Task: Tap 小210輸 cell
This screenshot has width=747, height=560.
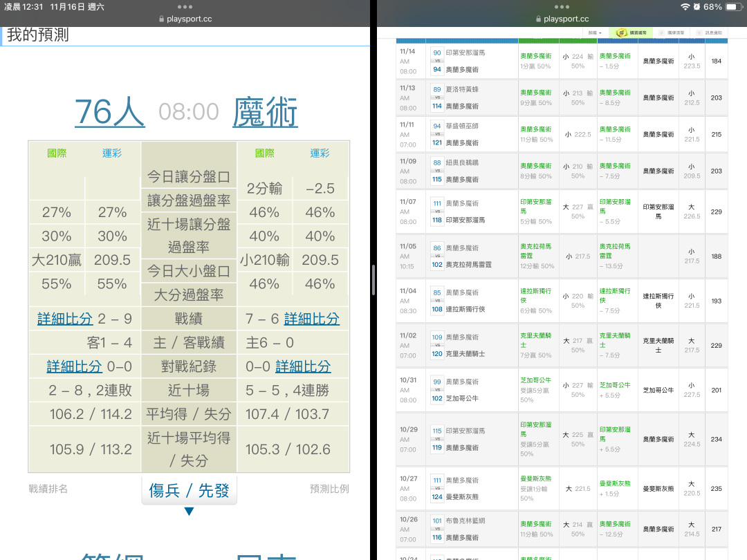Action: (264, 260)
